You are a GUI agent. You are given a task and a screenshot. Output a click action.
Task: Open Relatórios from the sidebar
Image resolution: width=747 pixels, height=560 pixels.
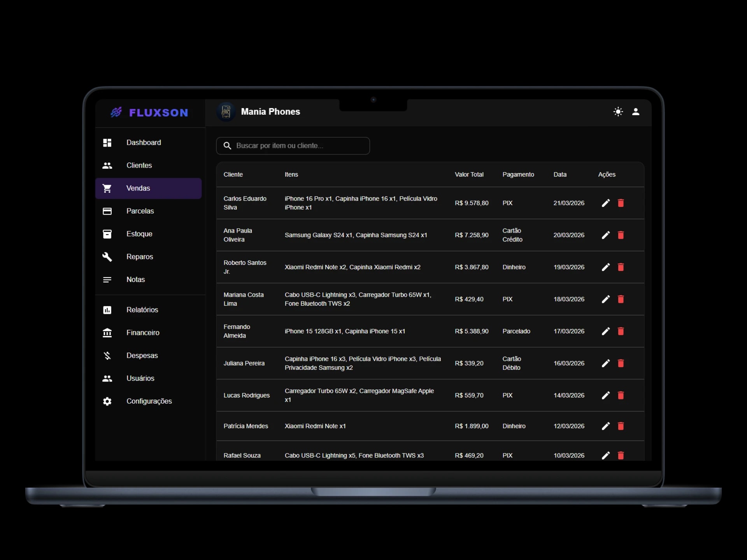tap(142, 310)
